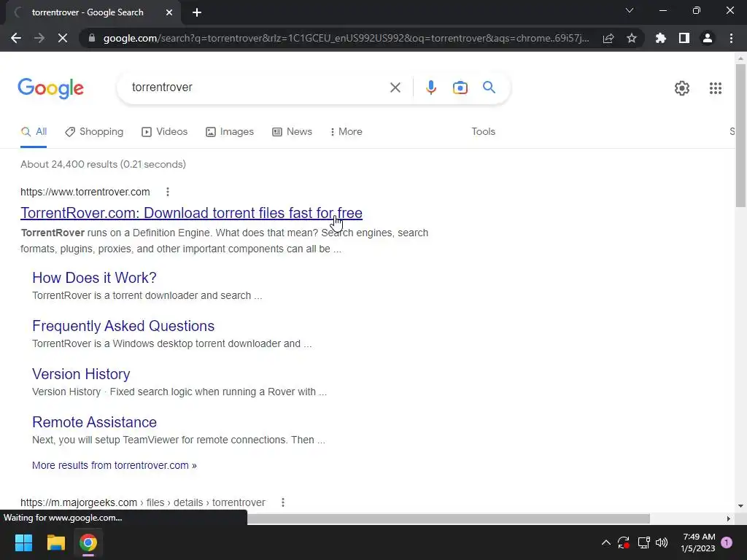The image size is (747, 560).
Task: Click the share this page icon
Action: [x=608, y=38]
